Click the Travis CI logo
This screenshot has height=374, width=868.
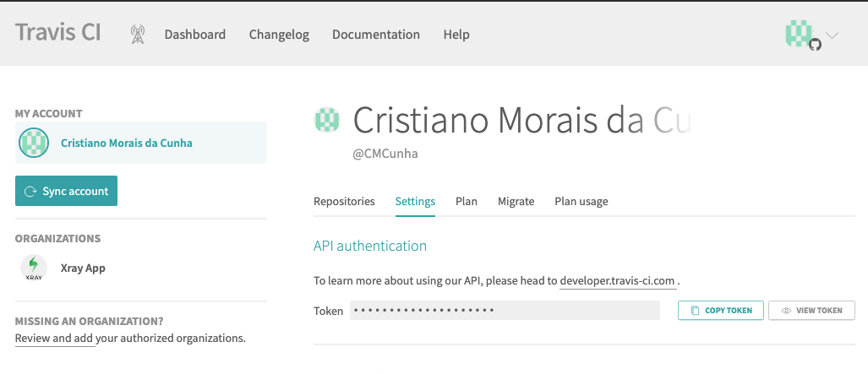click(58, 33)
